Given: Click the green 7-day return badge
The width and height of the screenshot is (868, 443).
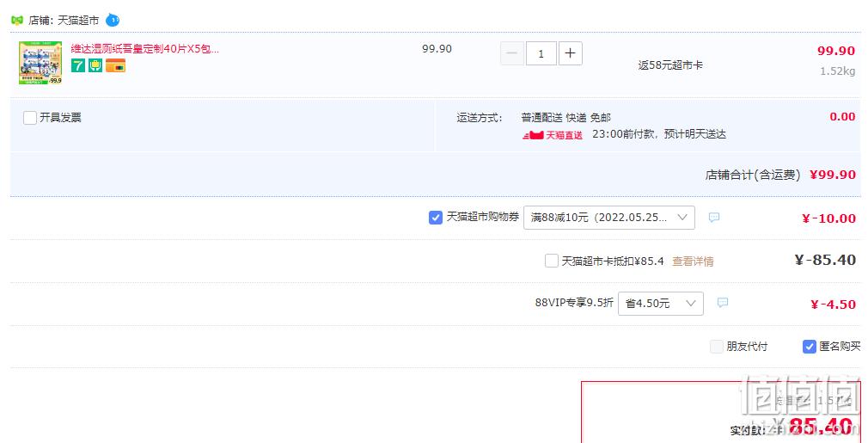Looking at the screenshot, I should 78,66.
